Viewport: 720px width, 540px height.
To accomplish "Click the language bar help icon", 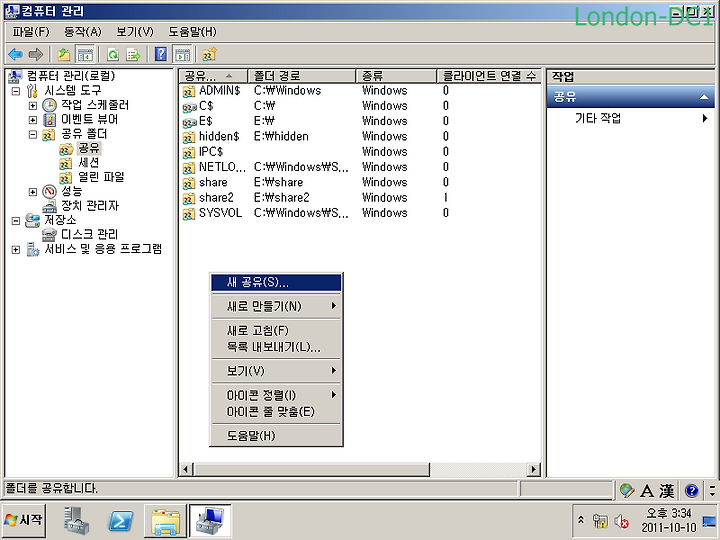I will tap(692, 490).
